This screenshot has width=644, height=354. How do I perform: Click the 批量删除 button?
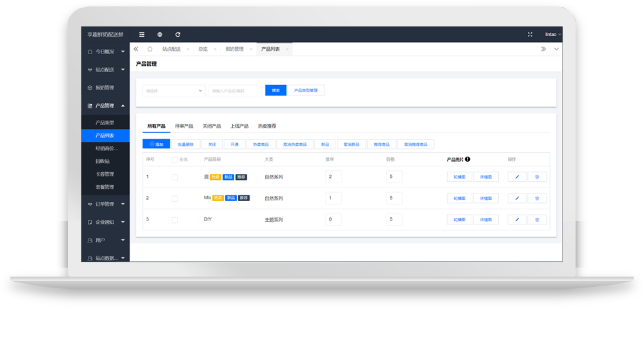(x=186, y=144)
